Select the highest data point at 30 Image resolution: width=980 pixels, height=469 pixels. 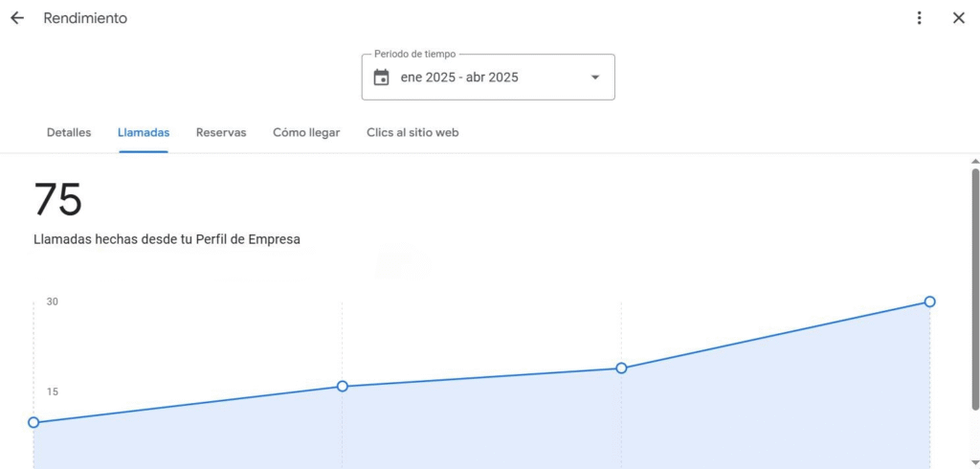click(929, 301)
